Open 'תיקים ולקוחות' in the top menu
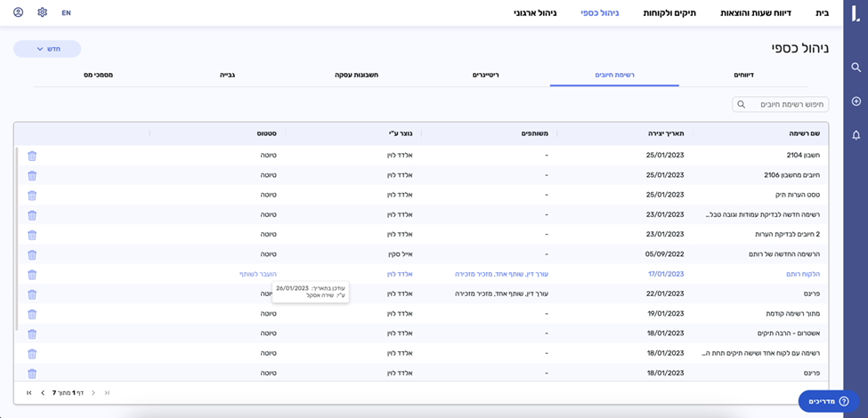Image resolution: width=868 pixels, height=418 pixels. [x=669, y=13]
